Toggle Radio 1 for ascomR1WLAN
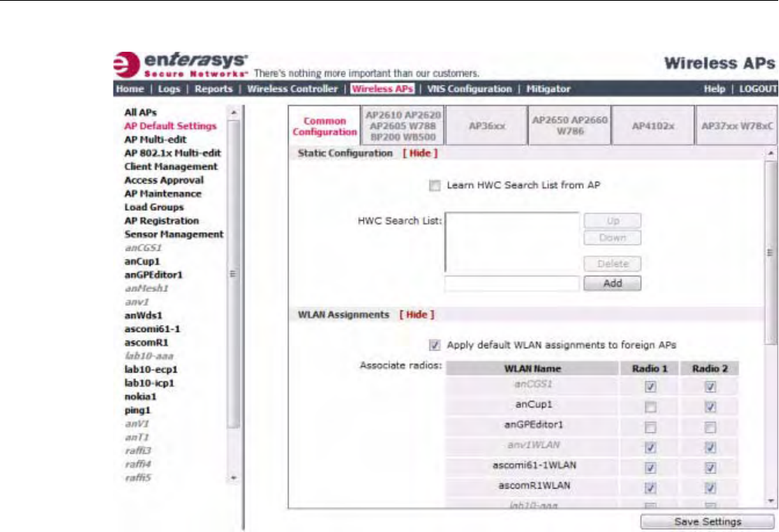 (650, 488)
